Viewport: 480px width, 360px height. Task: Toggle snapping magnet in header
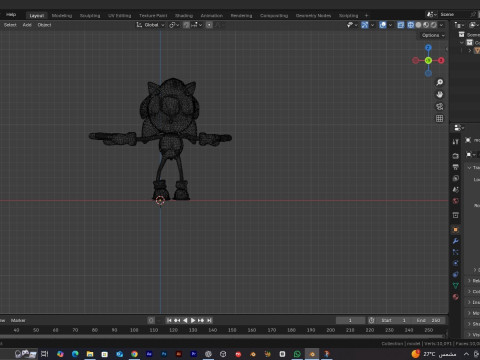point(187,25)
